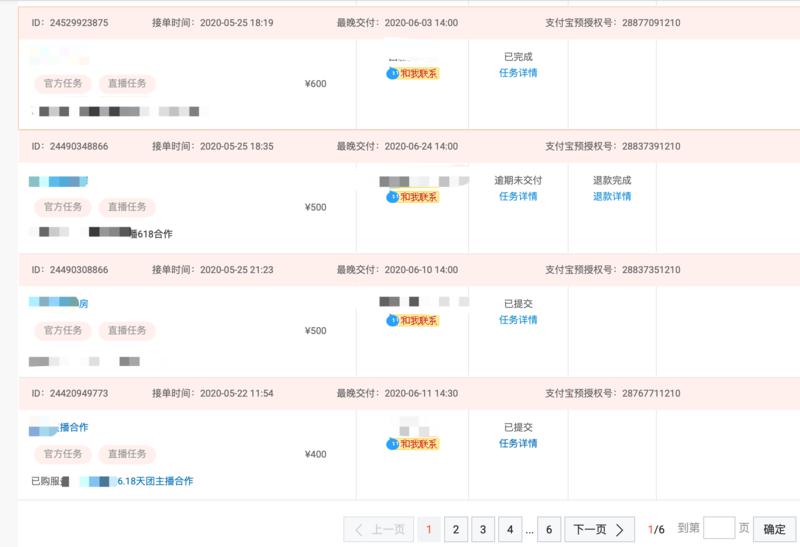The height and width of the screenshot is (547, 800).
Task: Click the 直播任务 tag on the ¥400 order
Action: click(127, 454)
